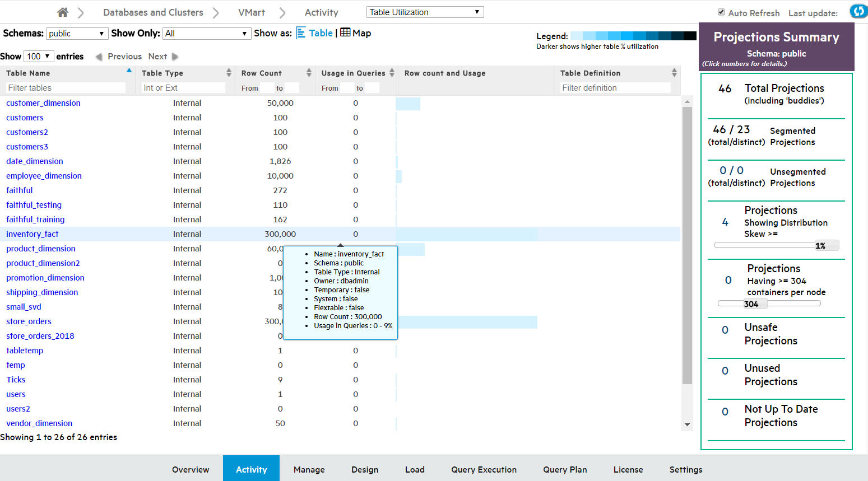This screenshot has height=481, width=868.
Task: Open the vendor_dimension table link
Action: [x=39, y=423]
